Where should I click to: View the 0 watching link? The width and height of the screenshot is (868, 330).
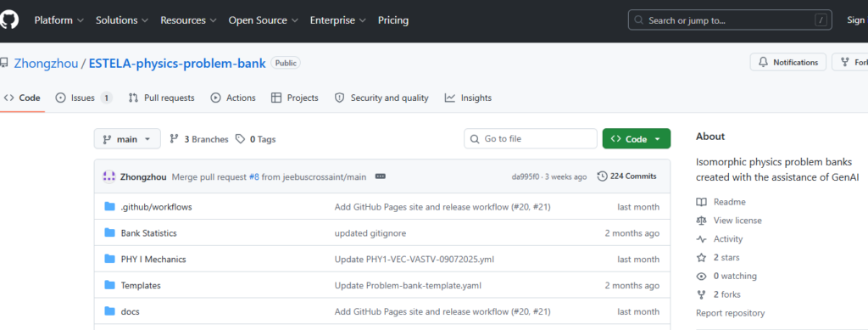(726, 276)
